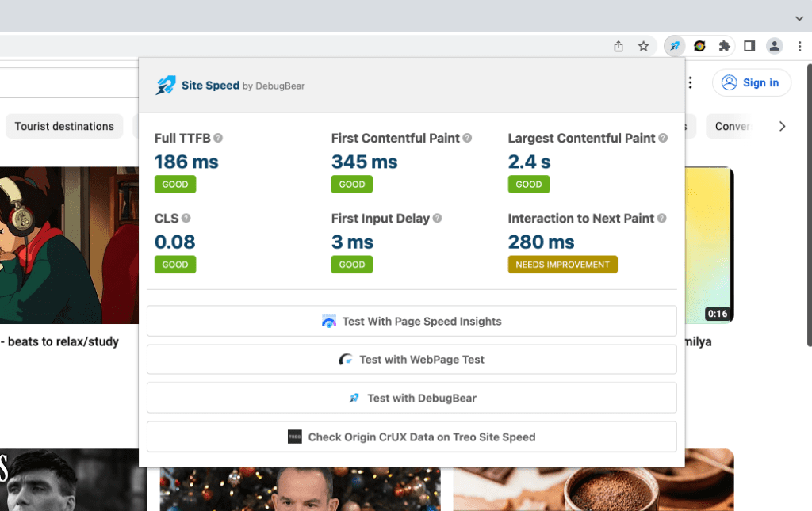The height and width of the screenshot is (511, 812).
Task: Open the page's vertical three-dot menu
Action: point(689,82)
